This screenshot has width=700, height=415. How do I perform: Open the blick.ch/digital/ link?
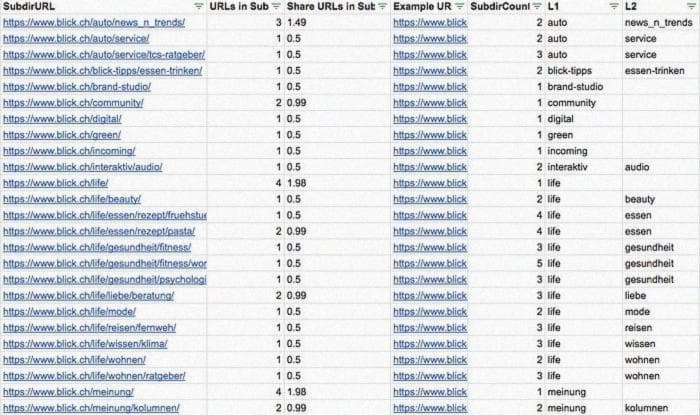(62, 119)
